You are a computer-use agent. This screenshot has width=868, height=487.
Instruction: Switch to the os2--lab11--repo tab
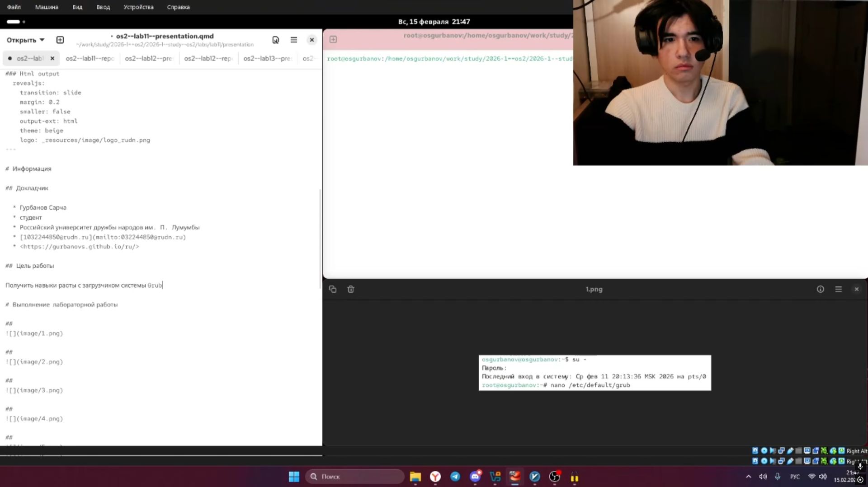[90, 58]
